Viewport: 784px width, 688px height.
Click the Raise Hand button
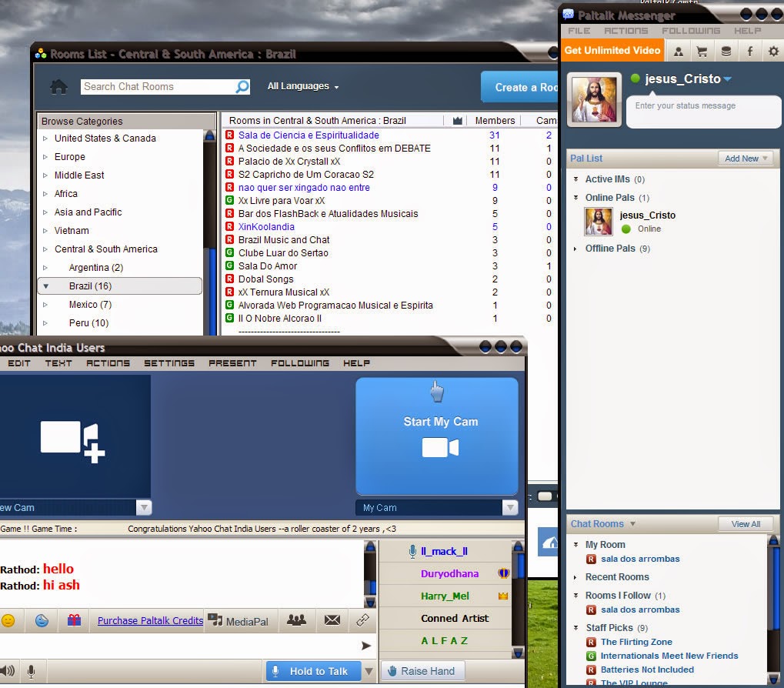coord(422,671)
